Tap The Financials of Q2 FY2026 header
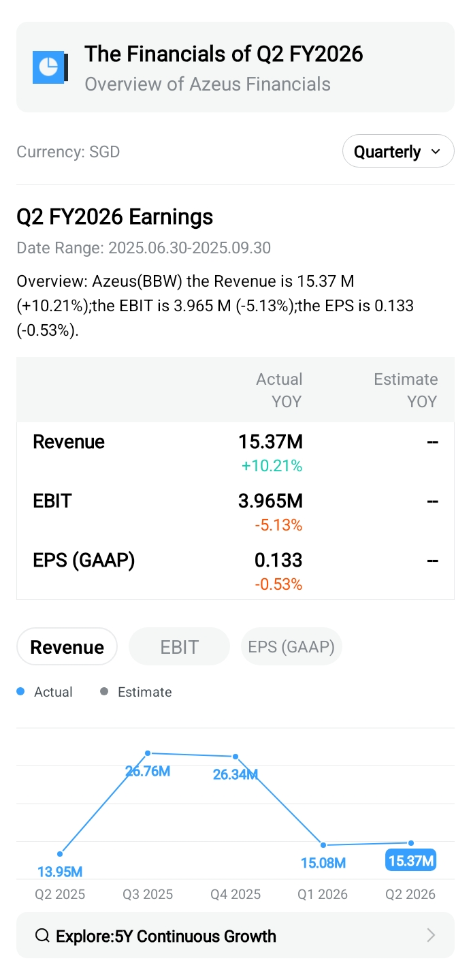Image resolution: width=471 pixels, height=980 pixels. pos(223,54)
